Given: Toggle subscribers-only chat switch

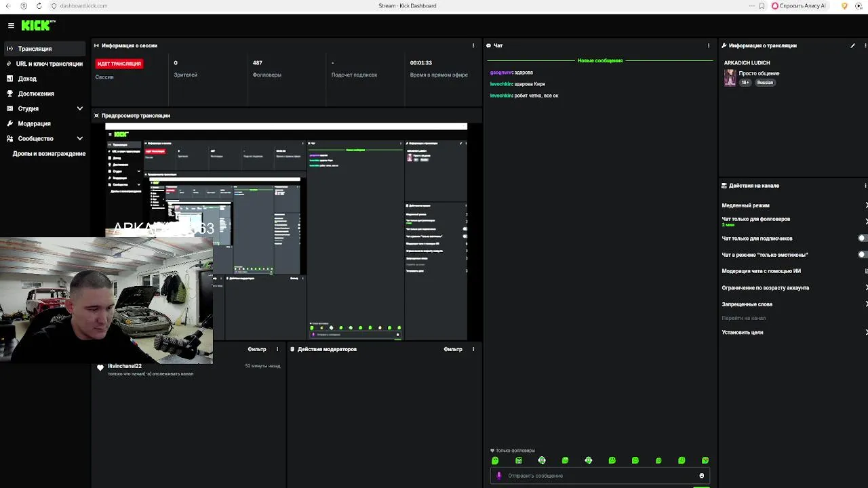Looking at the screenshot, I should (863, 239).
